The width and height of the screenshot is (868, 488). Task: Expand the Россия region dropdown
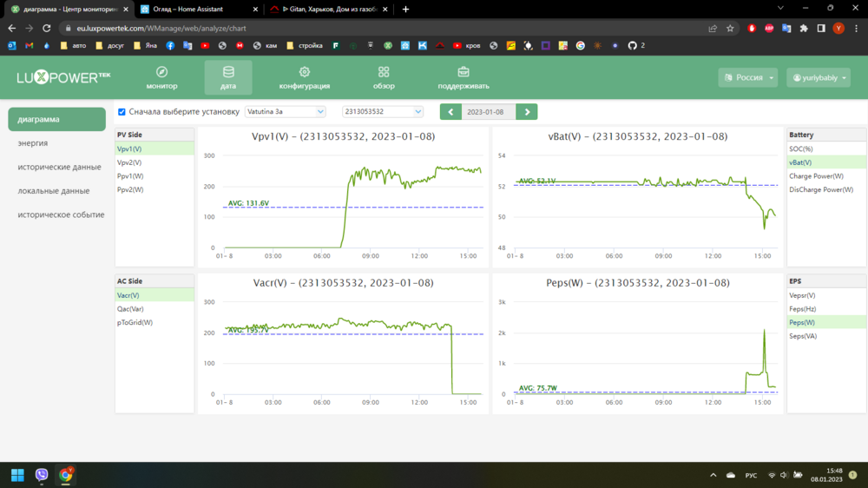(x=748, y=78)
